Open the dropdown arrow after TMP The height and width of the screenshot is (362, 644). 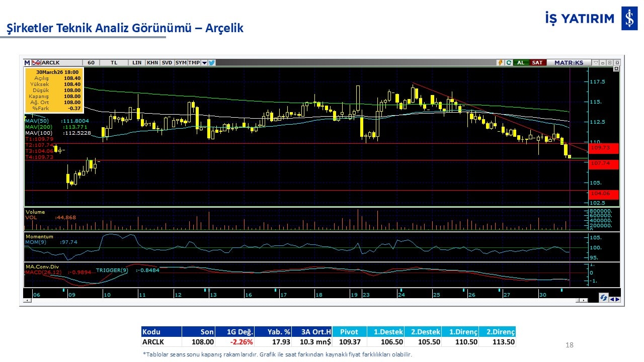click(x=204, y=63)
